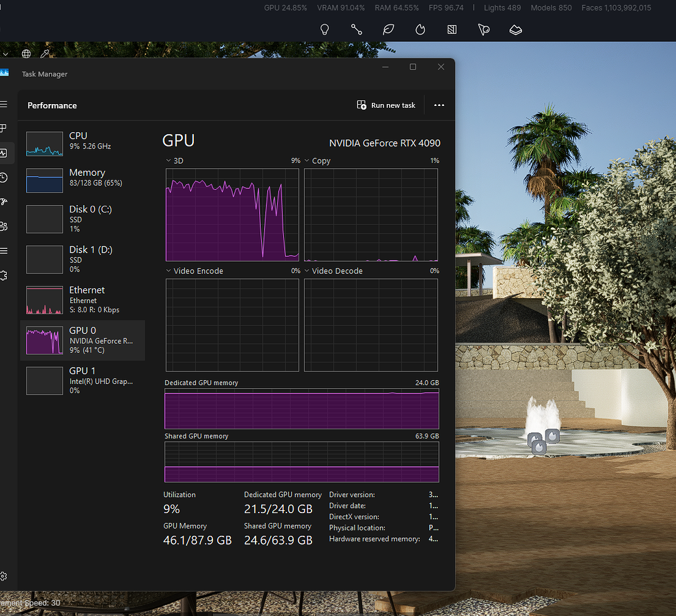This screenshot has width=676, height=616.
Task: Open the layers stack icon in the toolbar
Action: pyautogui.click(x=515, y=30)
